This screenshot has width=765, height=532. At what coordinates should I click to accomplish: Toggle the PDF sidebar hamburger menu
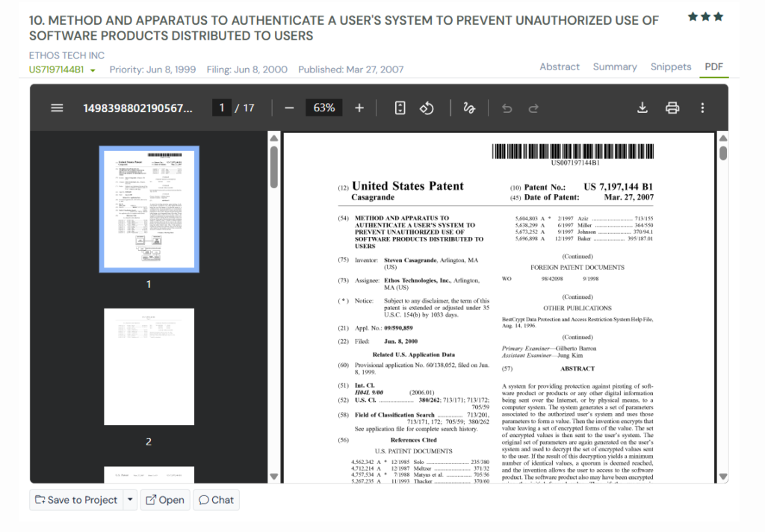pyautogui.click(x=57, y=108)
